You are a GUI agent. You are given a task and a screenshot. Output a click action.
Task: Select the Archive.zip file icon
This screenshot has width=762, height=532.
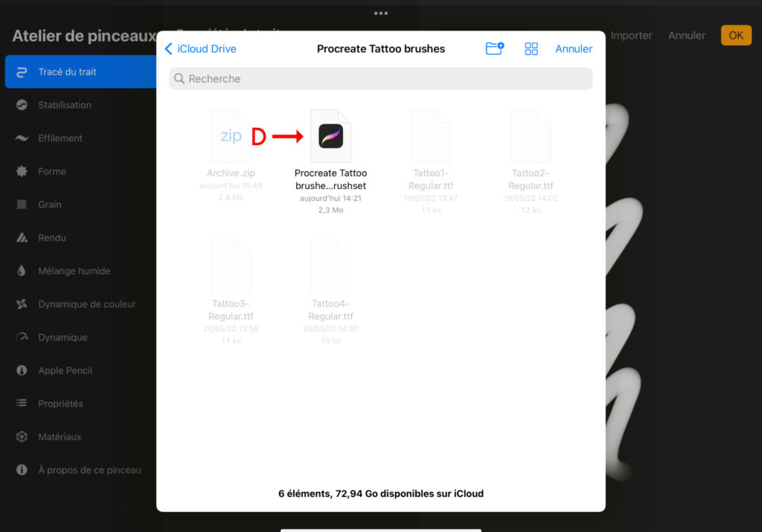231,136
